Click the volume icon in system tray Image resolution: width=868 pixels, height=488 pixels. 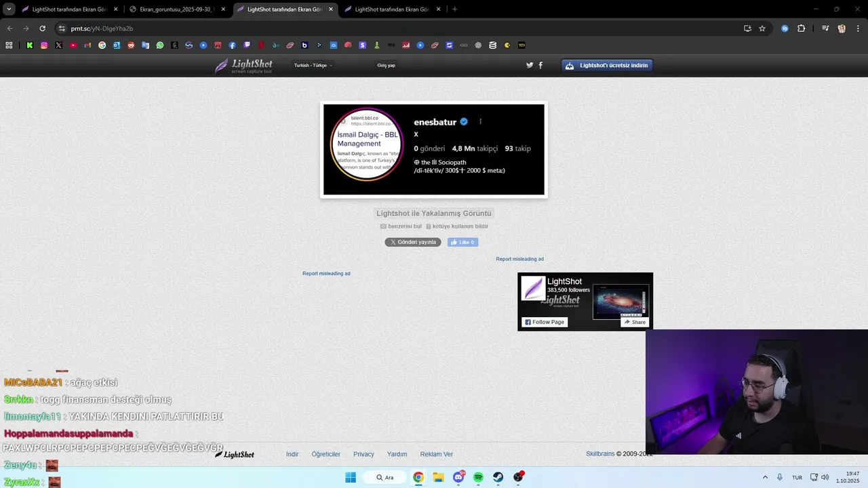pos(825,477)
